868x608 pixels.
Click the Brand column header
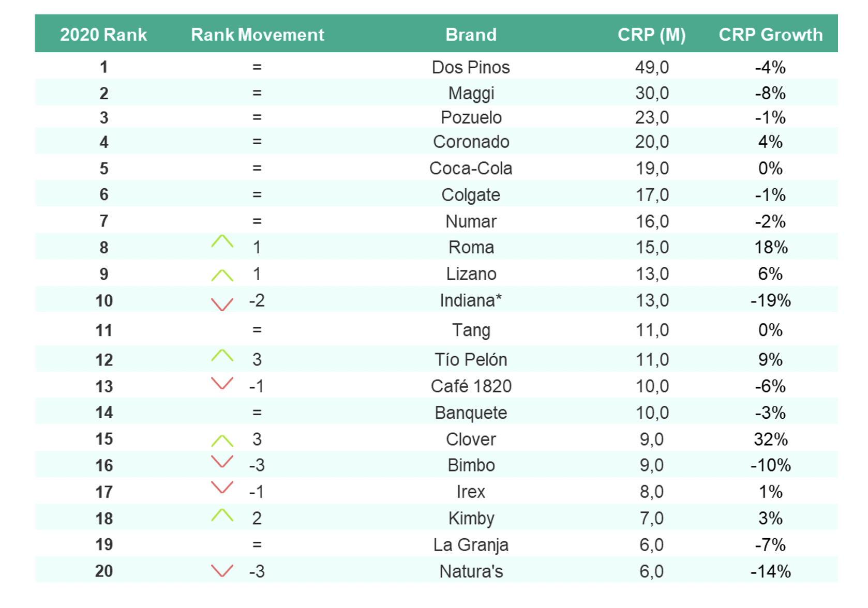click(x=471, y=35)
